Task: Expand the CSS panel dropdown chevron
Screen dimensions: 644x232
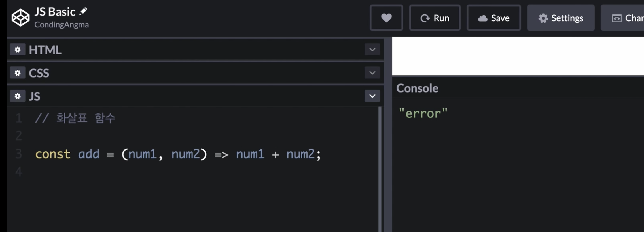Action: click(372, 73)
